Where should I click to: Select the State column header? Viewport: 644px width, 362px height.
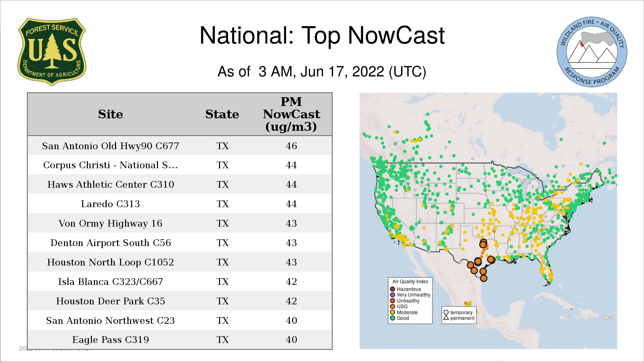[222, 114]
